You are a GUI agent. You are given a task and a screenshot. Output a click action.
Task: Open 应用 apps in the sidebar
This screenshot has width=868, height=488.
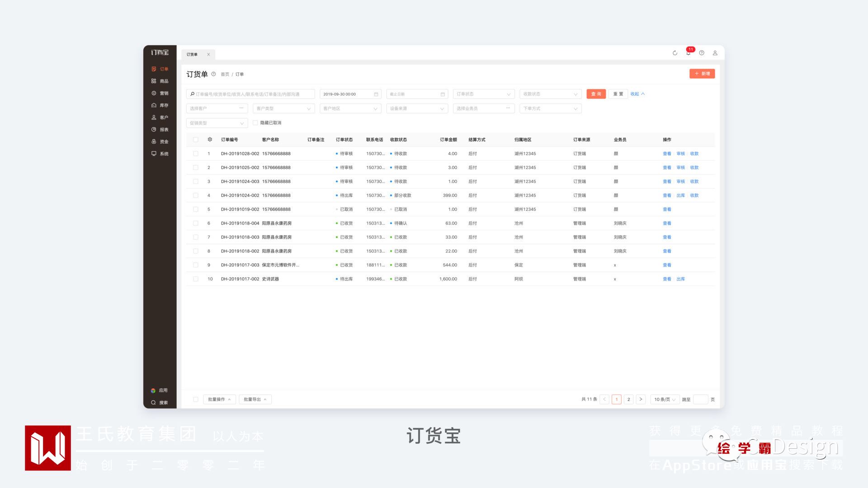tap(159, 390)
